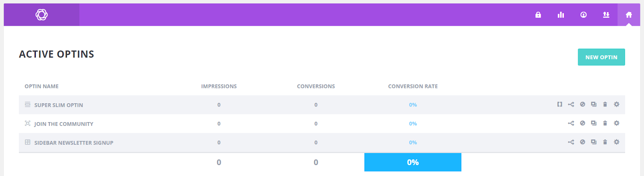Click the Active Optins heading
Viewport: 644px width, 176px height.
click(56, 54)
